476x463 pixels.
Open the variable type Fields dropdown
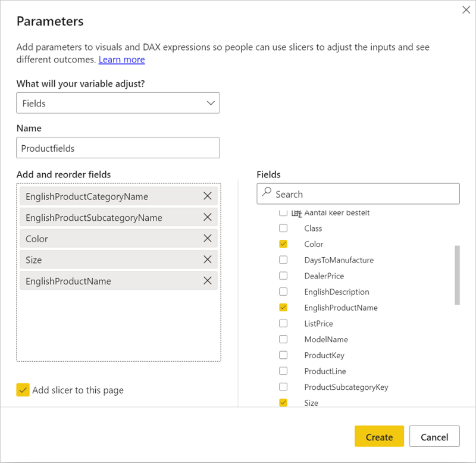(118, 103)
